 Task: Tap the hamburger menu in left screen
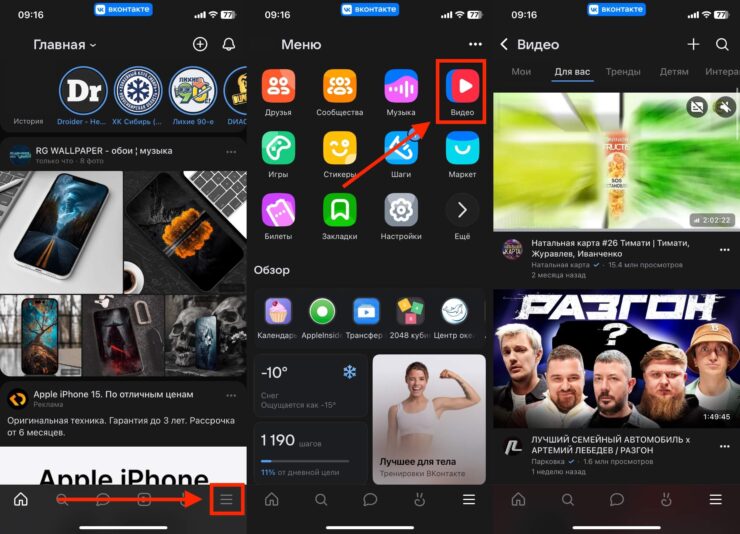227,499
